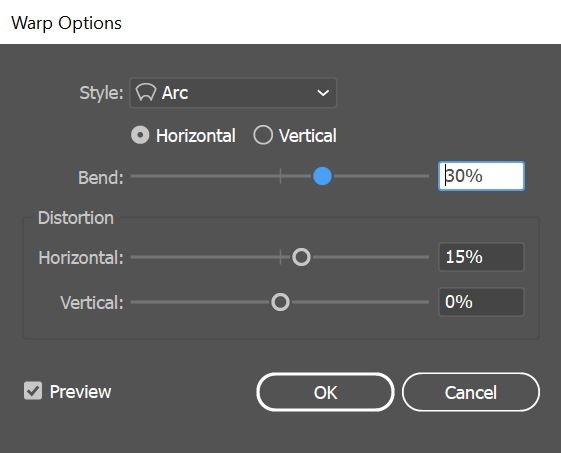Screen dimensions: 561x453
Task: Click the blue Bend slider handle
Action: coord(322,176)
